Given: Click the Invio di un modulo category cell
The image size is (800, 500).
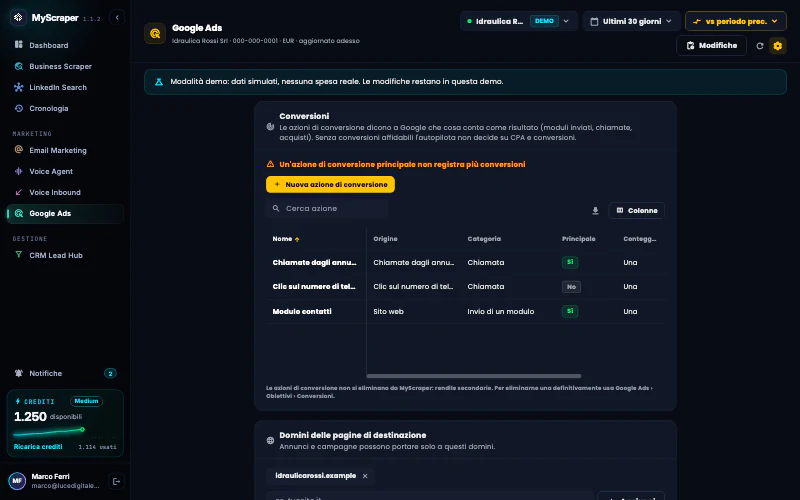Looking at the screenshot, I should pyautogui.click(x=501, y=311).
